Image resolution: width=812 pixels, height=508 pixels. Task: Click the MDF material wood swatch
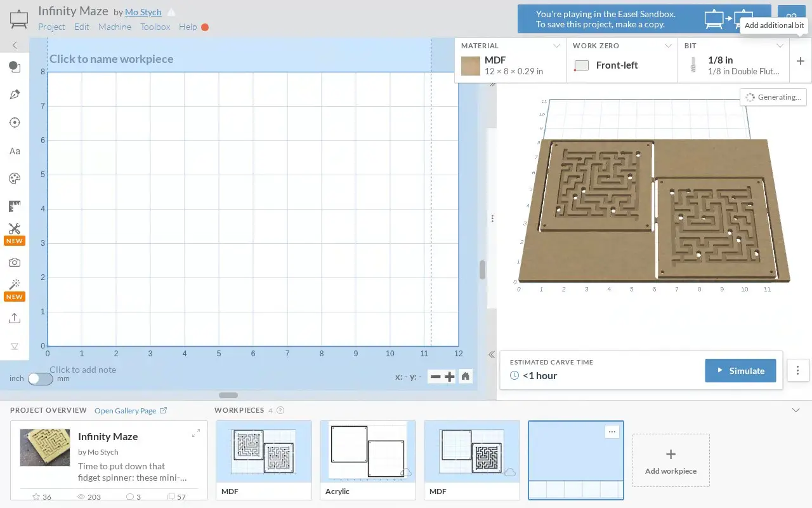(x=471, y=66)
